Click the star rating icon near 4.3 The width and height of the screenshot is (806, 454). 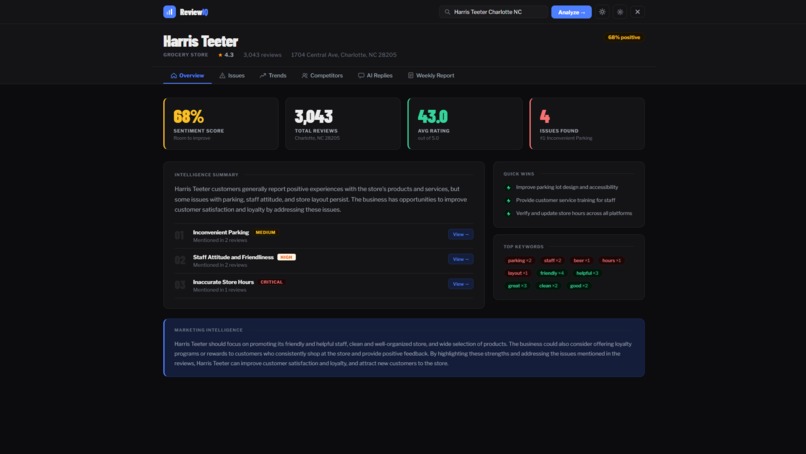click(x=220, y=55)
